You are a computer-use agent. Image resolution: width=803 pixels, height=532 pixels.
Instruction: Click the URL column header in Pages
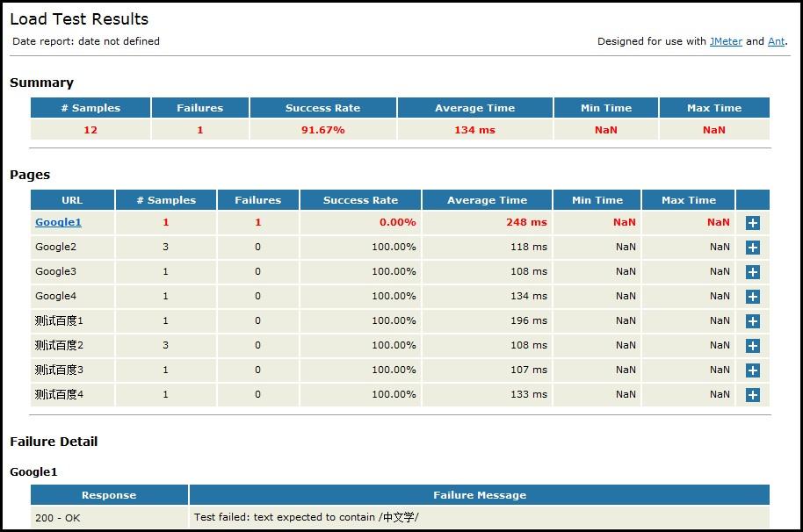(x=72, y=200)
